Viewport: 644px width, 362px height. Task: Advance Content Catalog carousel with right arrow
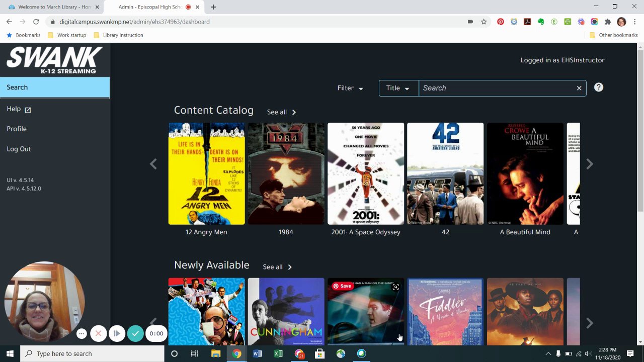589,164
